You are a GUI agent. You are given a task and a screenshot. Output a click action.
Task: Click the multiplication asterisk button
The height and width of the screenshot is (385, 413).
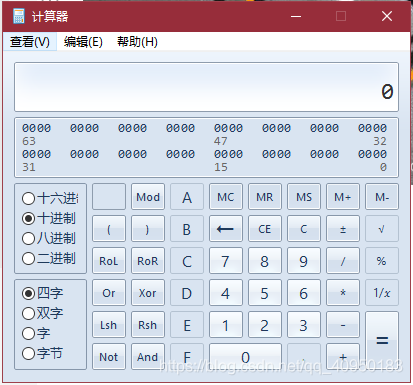(343, 293)
